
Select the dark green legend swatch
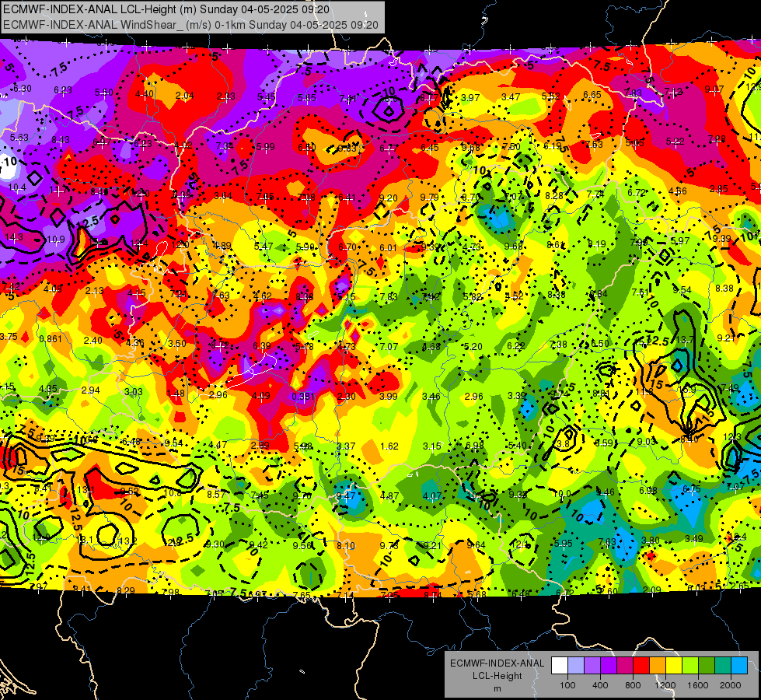click(x=706, y=666)
